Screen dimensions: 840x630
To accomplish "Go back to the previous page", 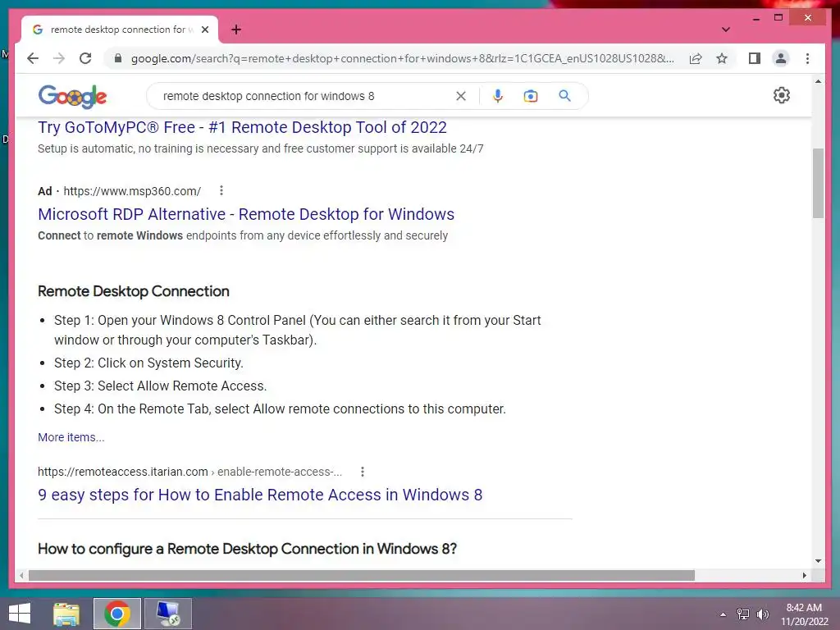I will (33, 58).
